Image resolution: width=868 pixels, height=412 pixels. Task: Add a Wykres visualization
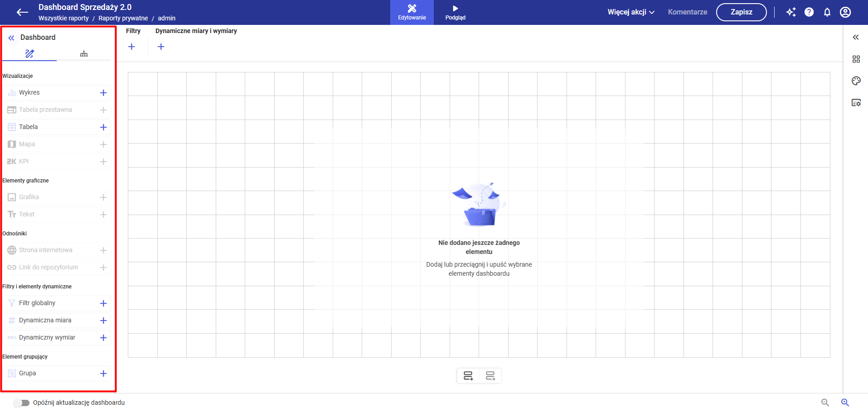103,93
